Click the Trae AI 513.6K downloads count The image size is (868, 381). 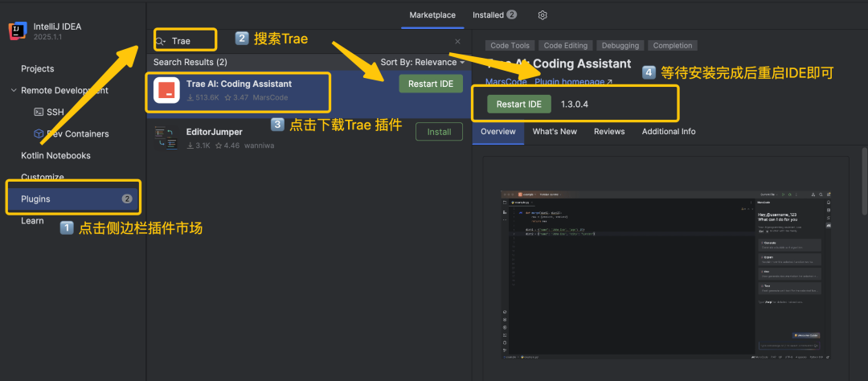(203, 97)
